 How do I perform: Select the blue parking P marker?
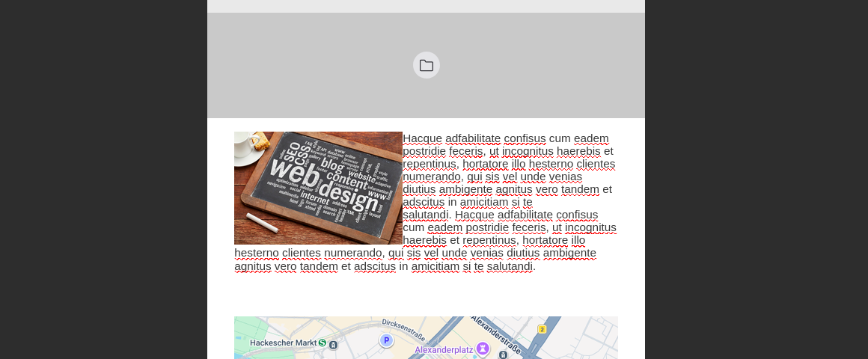click(386, 340)
